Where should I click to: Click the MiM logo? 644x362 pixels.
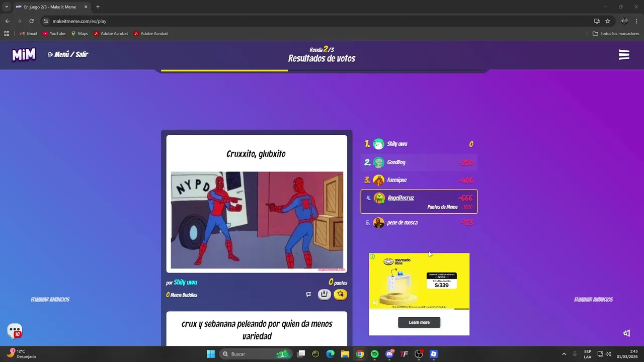24,55
